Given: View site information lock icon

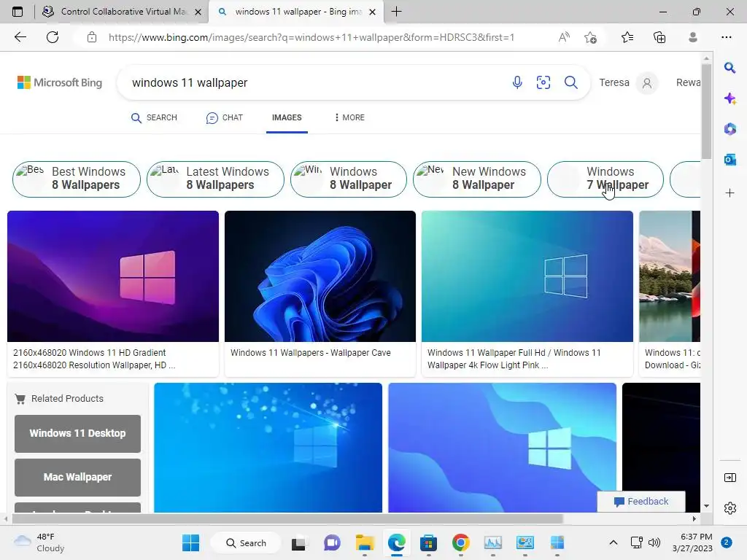Looking at the screenshot, I should tap(92, 37).
